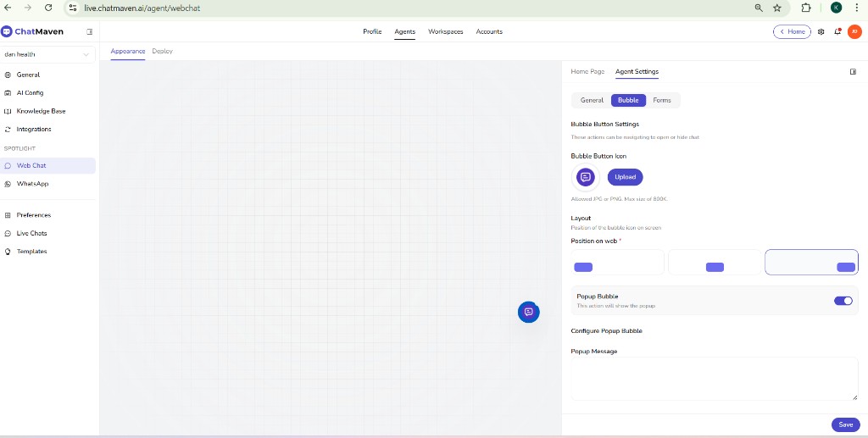868x438 pixels.
Task: Open the browser profile K avatar
Action: coord(836,8)
